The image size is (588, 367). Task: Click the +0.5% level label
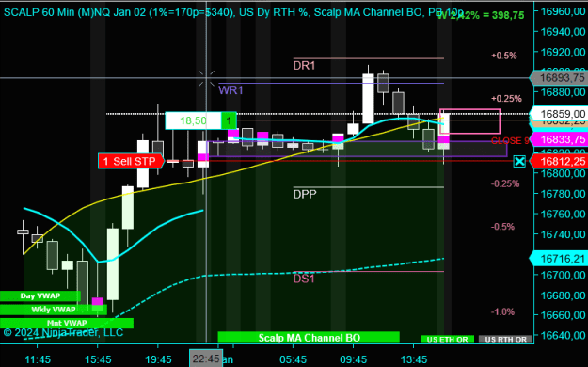[504, 56]
